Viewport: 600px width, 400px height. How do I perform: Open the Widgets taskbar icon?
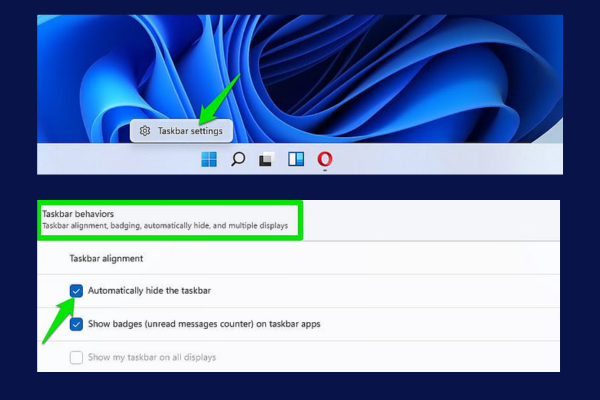click(296, 159)
